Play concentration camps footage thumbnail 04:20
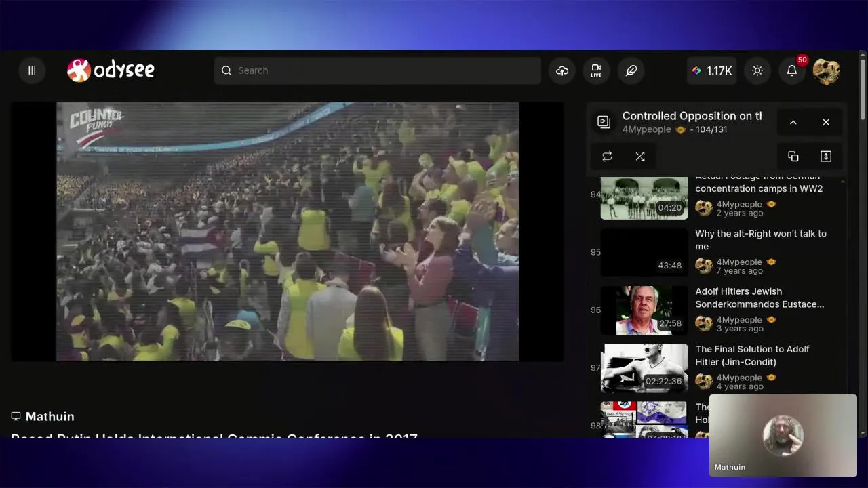Screen dimensions: 868x488 point(644,198)
